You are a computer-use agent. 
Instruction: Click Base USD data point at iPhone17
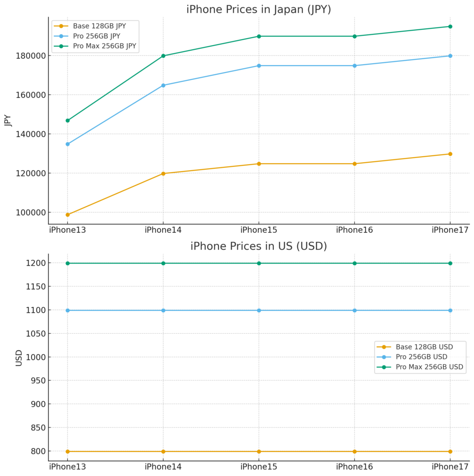click(x=450, y=451)
